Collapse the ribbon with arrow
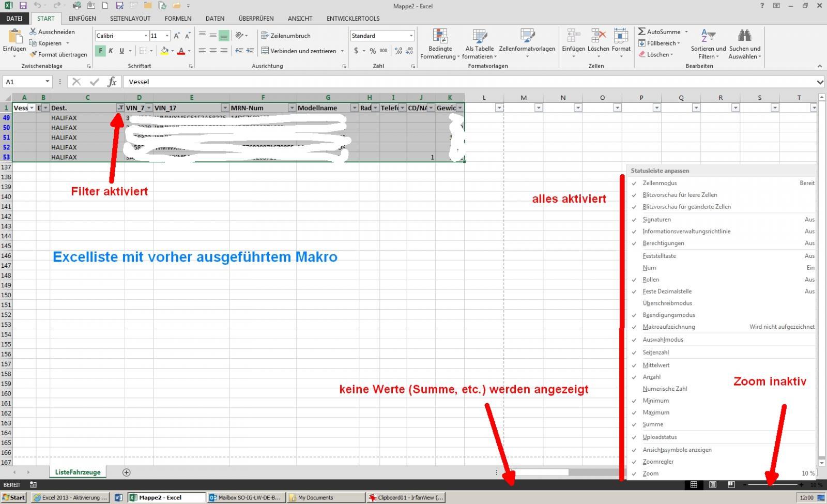The image size is (827, 504). pyautogui.click(x=819, y=66)
